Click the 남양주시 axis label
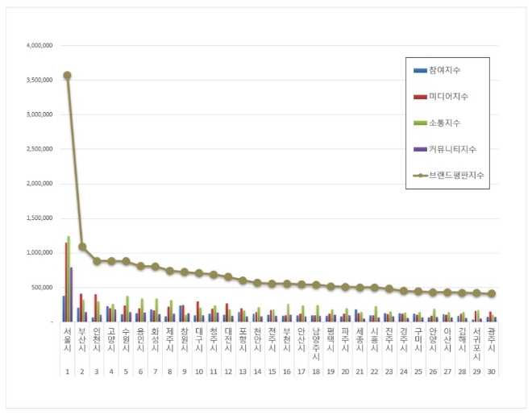 pyautogui.click(x=316, y=339)
